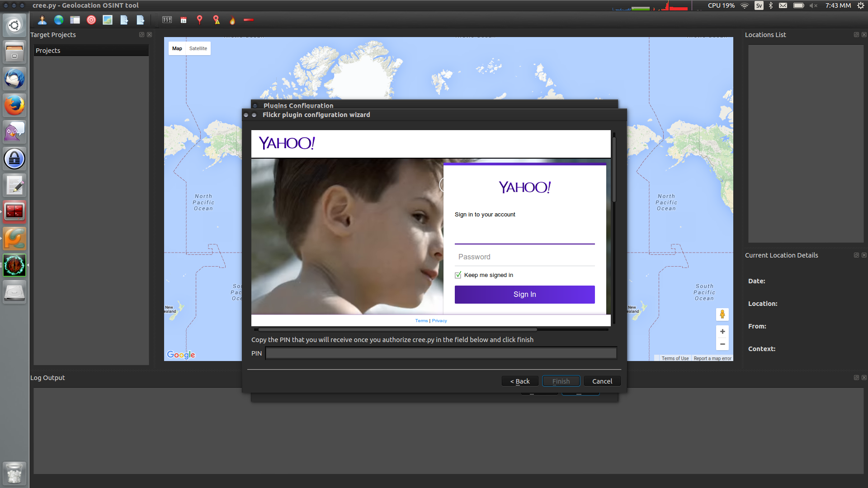Open the padlock app in the dock
The image size is (868, 488).
coord(14,159)
